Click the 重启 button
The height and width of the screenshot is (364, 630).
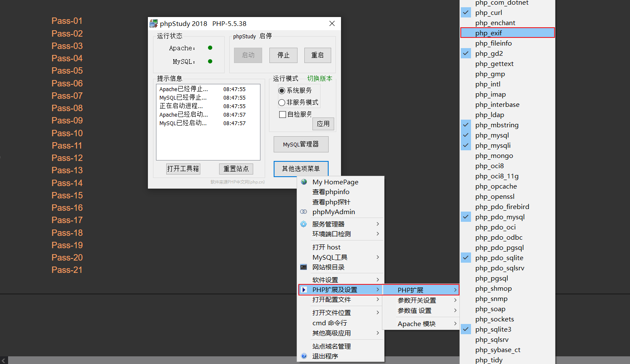click(318, 55)
